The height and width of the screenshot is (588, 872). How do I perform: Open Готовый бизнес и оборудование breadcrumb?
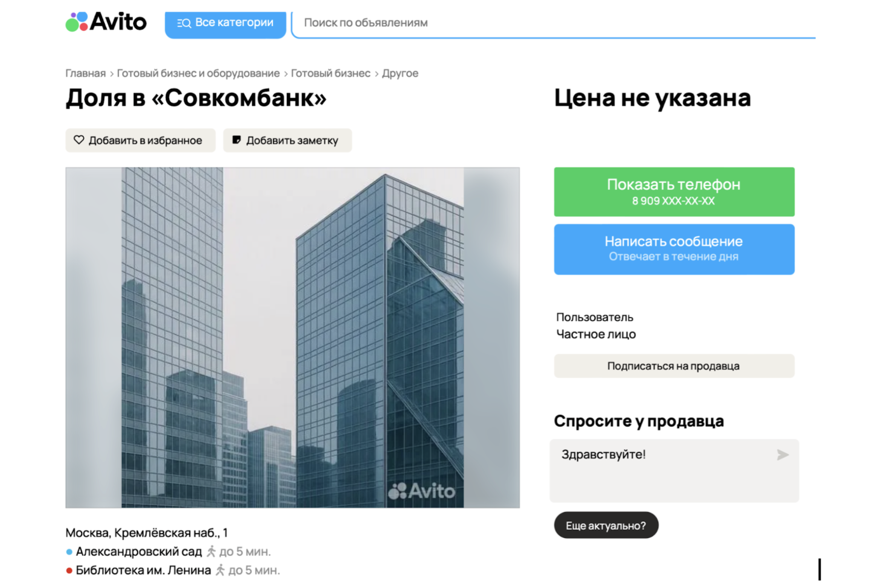(198, 73)
